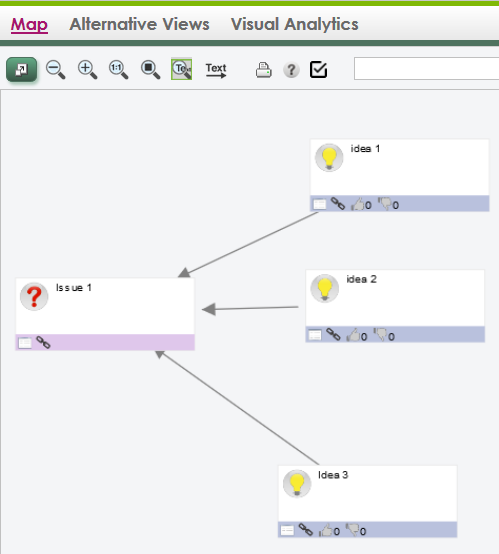The height and width of the screenshot is (554, 499).
Task: Reset zoom with the 1:1 icon
Action: click(118, 69)
